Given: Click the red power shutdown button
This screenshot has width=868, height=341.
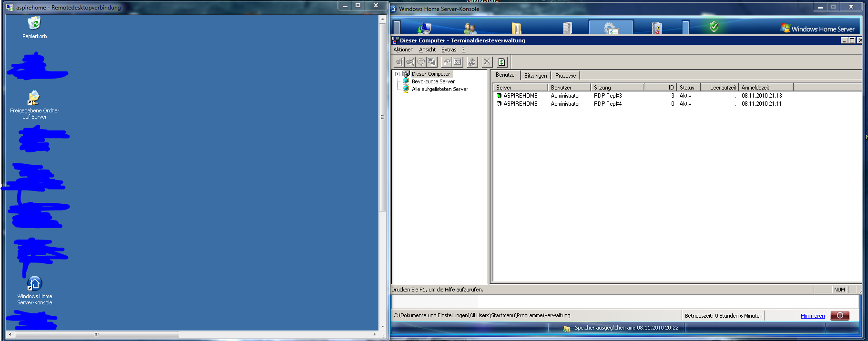Looking at the screenshot, I should (839, 315).
